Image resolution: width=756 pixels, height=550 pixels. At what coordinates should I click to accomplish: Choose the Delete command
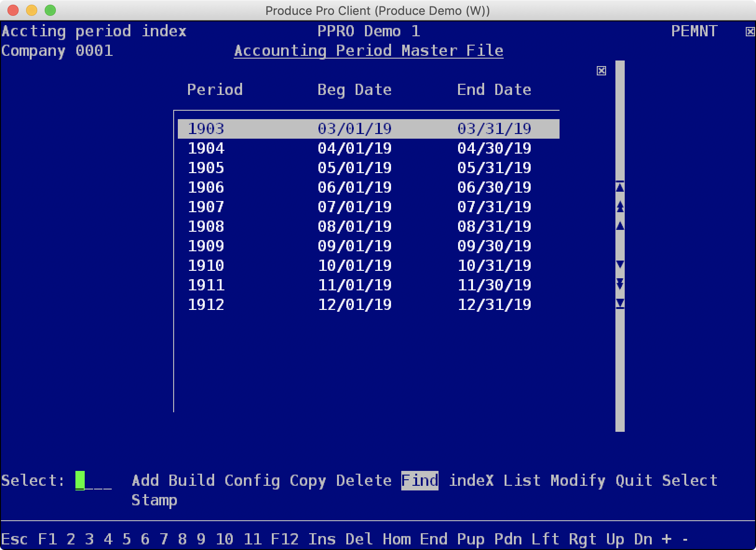(364, 480)
